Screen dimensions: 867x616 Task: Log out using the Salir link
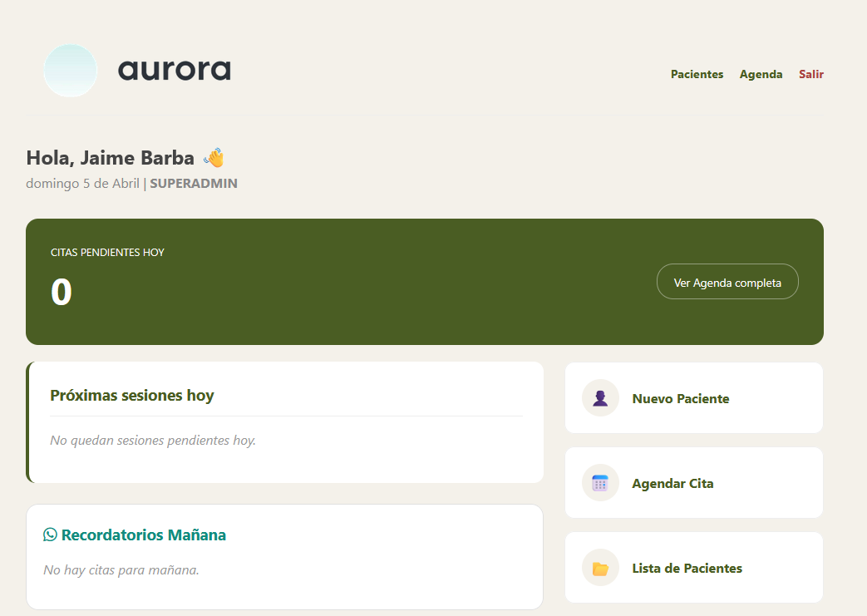811,74
